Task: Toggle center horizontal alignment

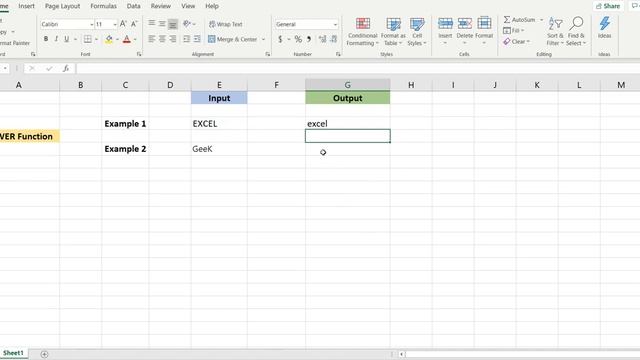Action: point(162,39)
